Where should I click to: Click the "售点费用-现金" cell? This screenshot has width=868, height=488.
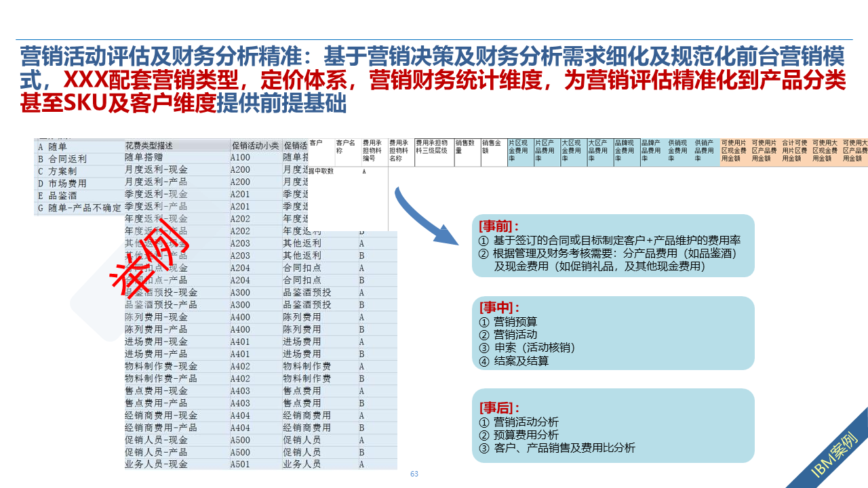tap(176, 390)
